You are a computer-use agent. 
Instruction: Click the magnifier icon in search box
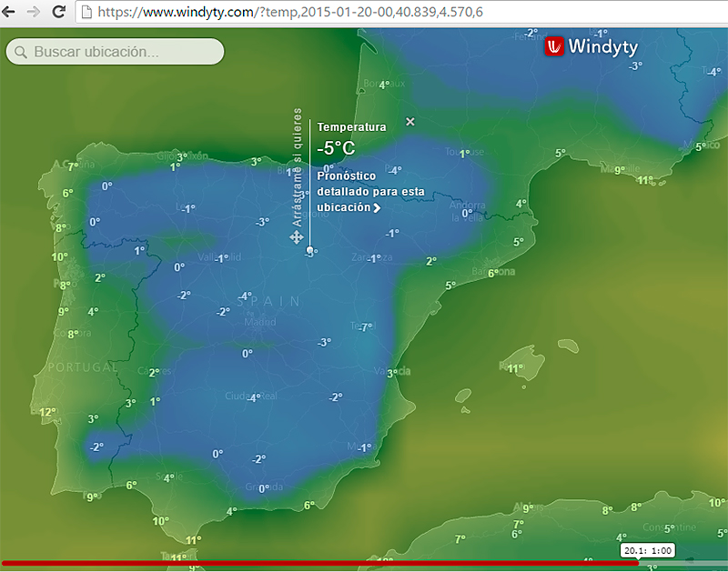pyautogui.click(x=21, y=52)
